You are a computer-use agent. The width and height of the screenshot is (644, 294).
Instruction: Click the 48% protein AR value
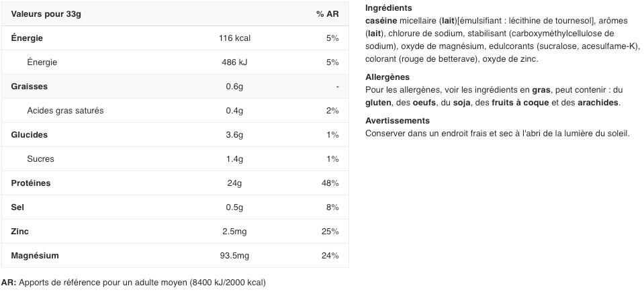pyautogui.click(x=332, y=183)
